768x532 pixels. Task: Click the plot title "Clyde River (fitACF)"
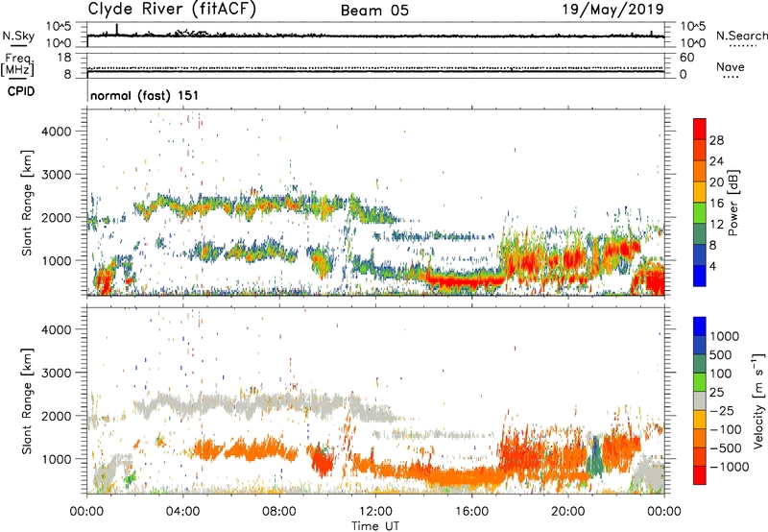click(x=172, y=9)
